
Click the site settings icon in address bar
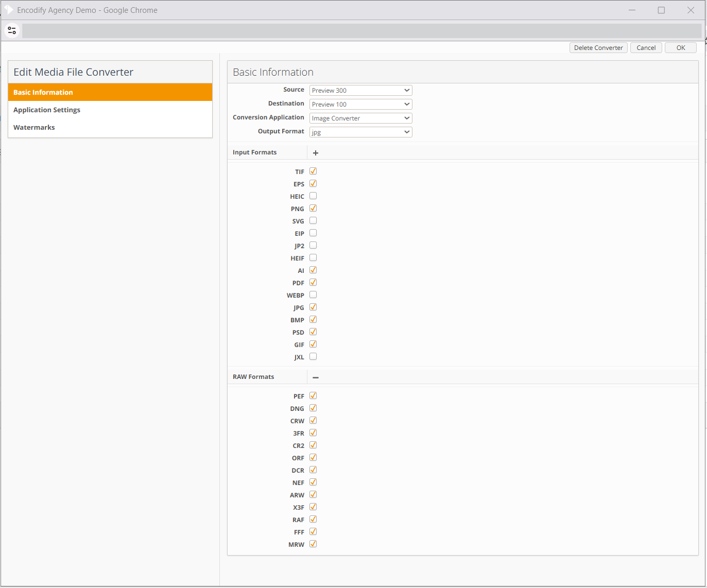click(12, 31)
